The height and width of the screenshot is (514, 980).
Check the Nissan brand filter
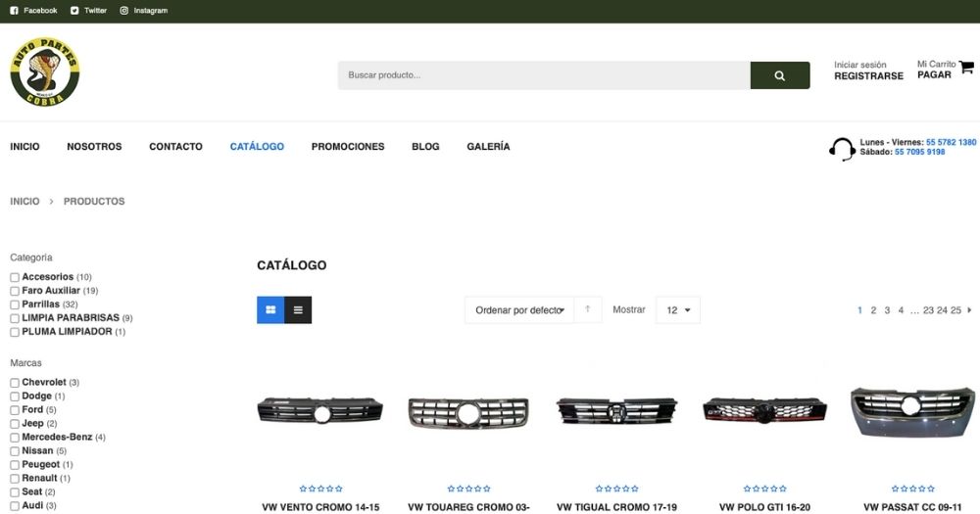tap(15, 451)
